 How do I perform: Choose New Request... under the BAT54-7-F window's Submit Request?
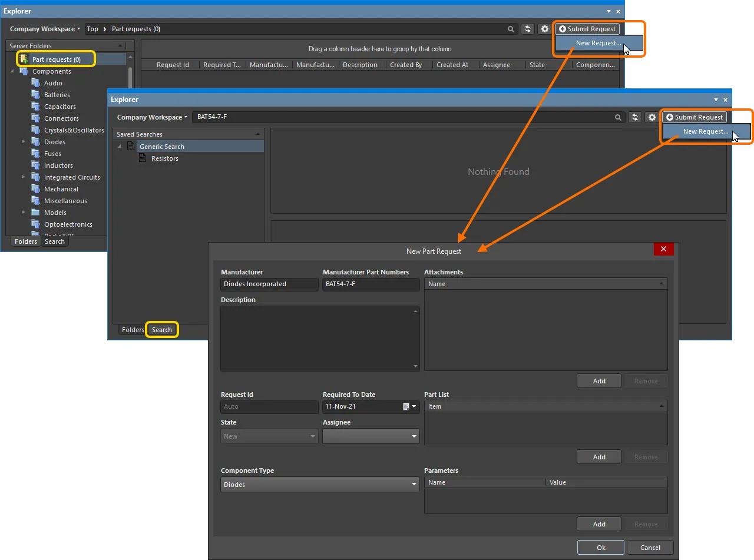tap(705, 131)
